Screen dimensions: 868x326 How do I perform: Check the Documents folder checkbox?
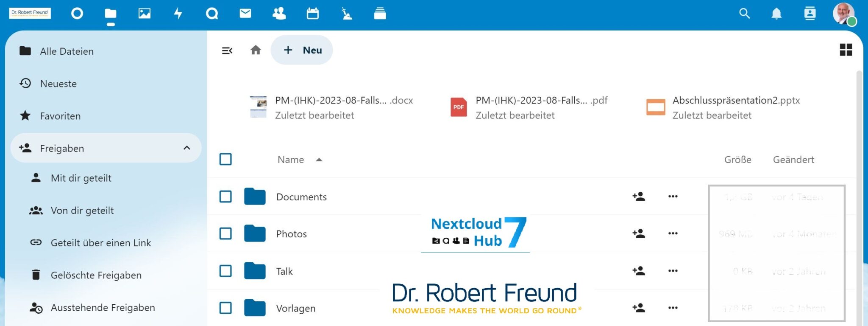click(x=225, y=197)
